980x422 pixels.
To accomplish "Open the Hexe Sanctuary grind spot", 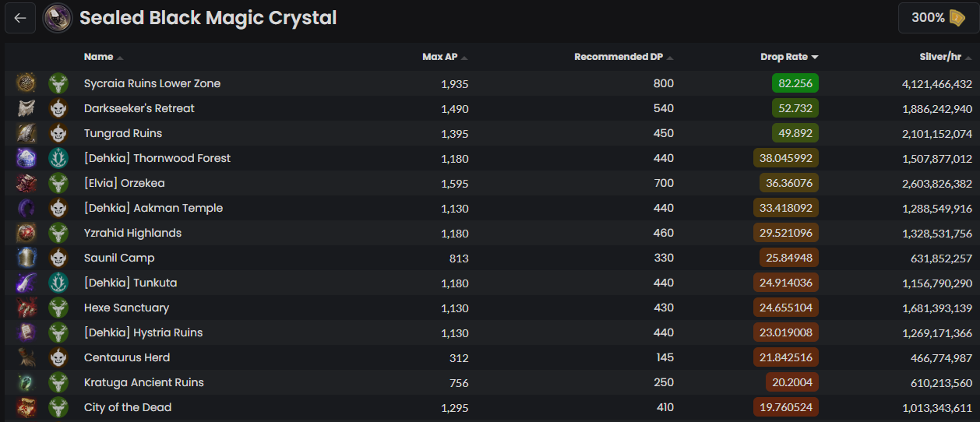I will point(126,308).
